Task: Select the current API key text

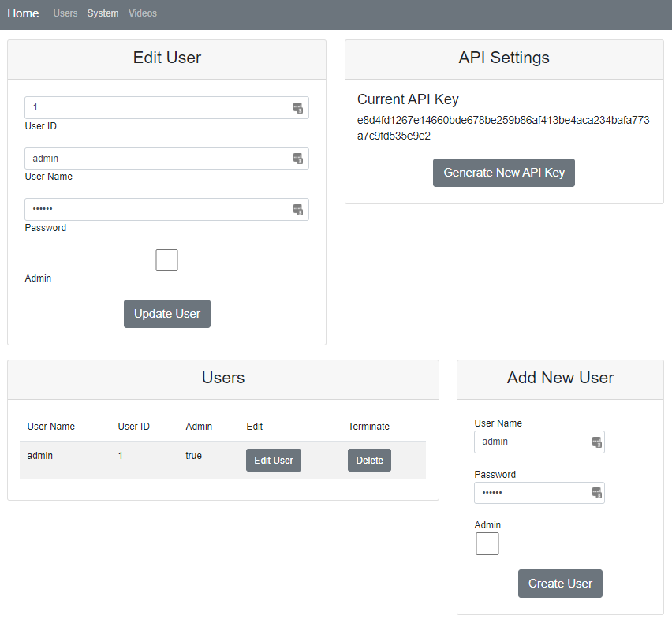Action: tap(503, 128)
